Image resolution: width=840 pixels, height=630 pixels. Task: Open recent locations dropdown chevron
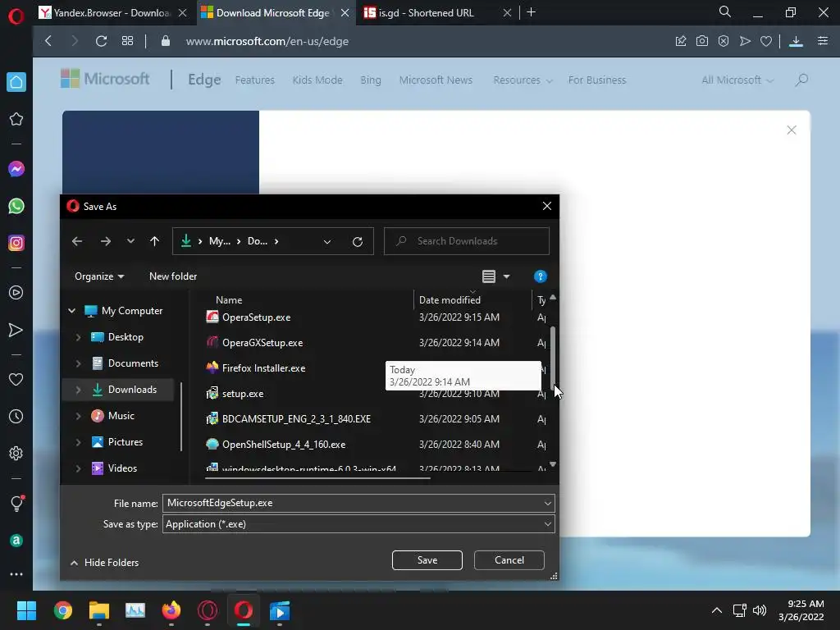coord(130,241)
